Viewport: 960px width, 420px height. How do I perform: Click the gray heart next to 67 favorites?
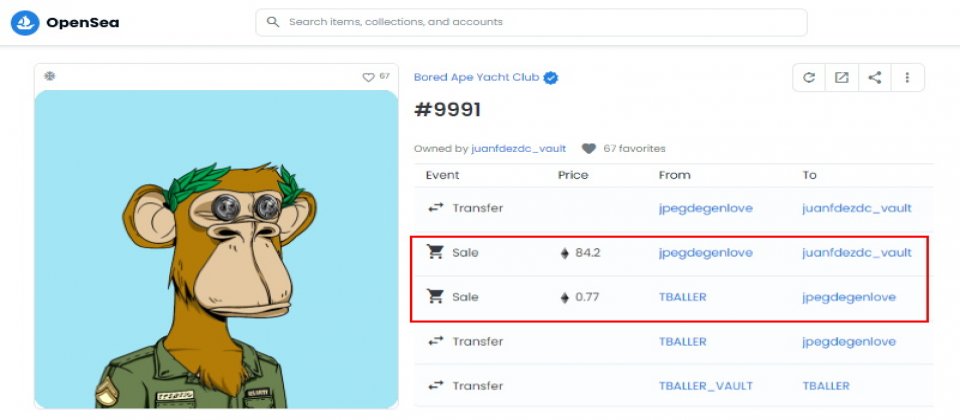tap(588, 149)
